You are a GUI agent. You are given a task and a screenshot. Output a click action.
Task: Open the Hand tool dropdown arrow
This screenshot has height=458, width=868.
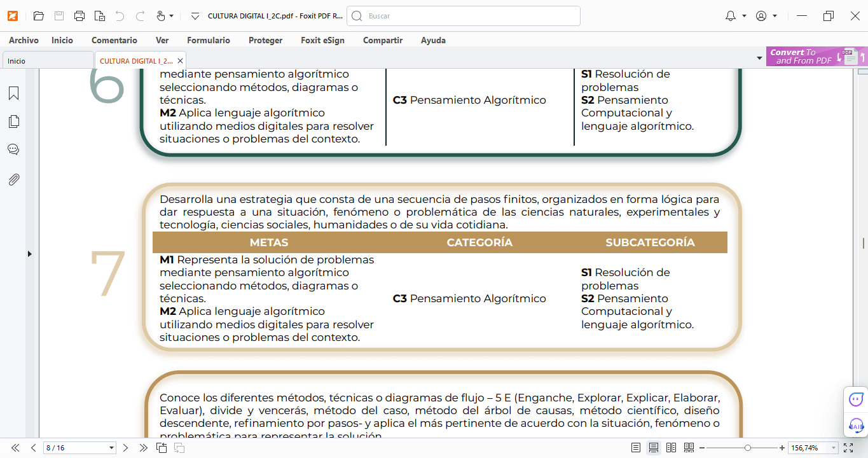tap(172, 16)
